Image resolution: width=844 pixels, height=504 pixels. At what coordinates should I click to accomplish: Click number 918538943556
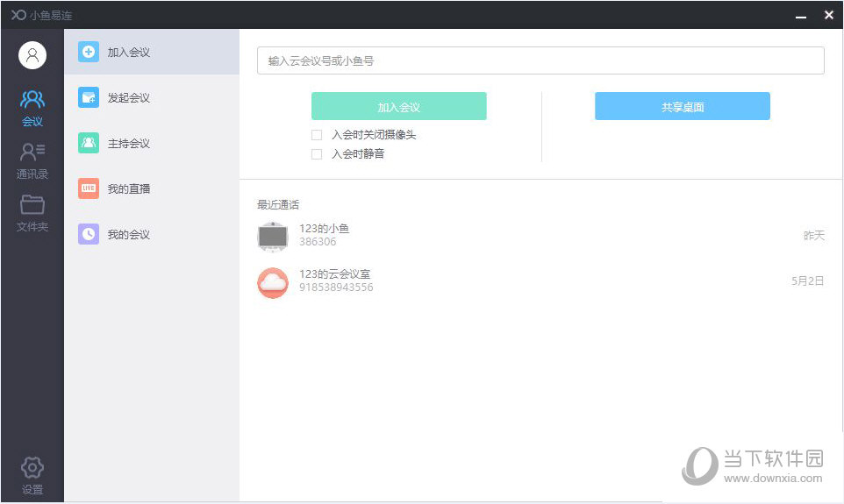tap(336, 287)
